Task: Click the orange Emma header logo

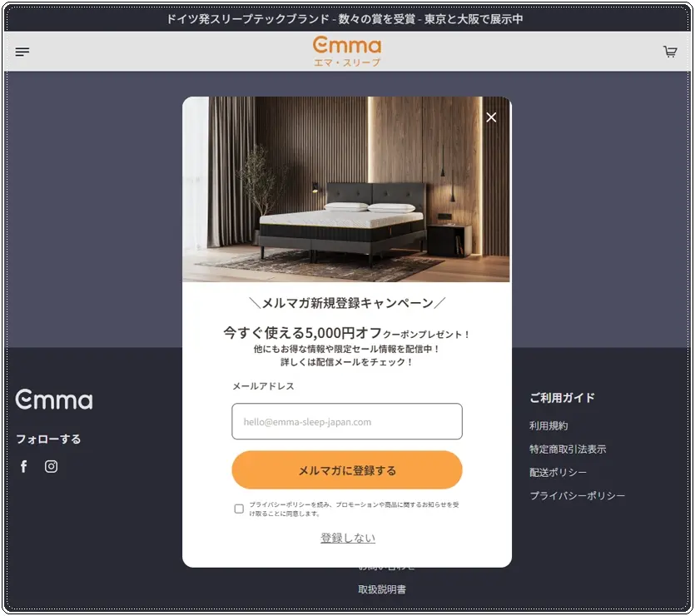Action: [x=347, y=52]
